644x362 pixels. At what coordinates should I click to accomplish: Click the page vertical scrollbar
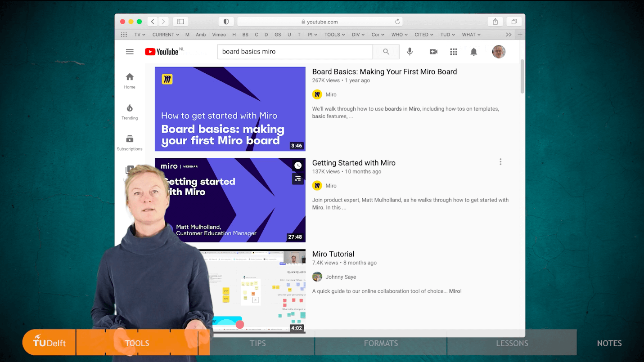(x=522, y=76)
